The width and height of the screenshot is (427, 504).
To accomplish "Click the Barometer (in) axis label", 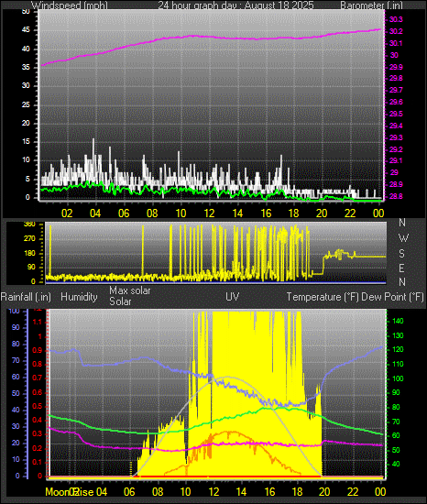I will [371, 5].
